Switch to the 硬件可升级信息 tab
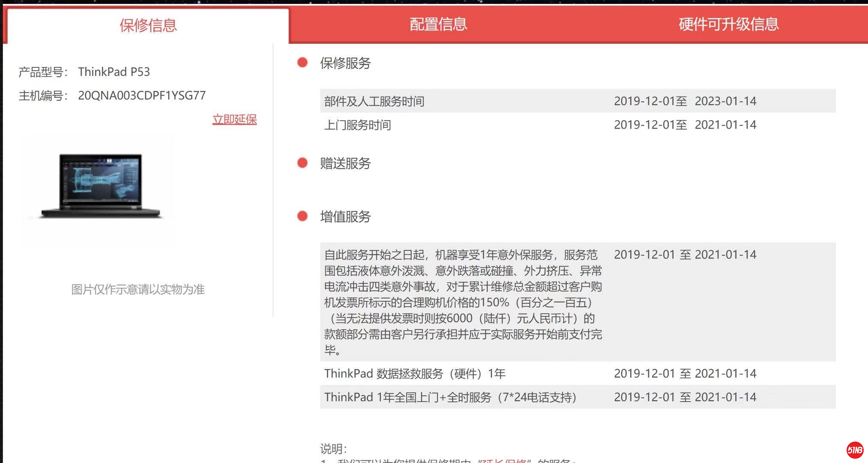This screenshot has height=463, width=868. [728, 24]
